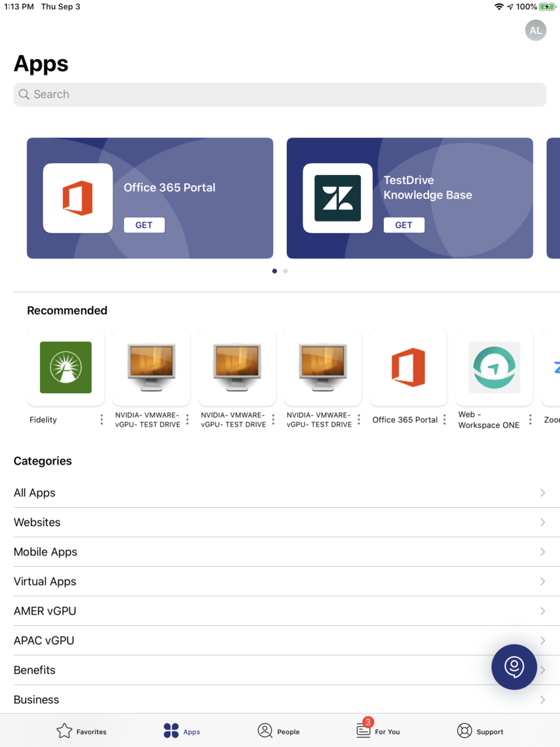Open the floating assistant chat button

coord(514,667)
